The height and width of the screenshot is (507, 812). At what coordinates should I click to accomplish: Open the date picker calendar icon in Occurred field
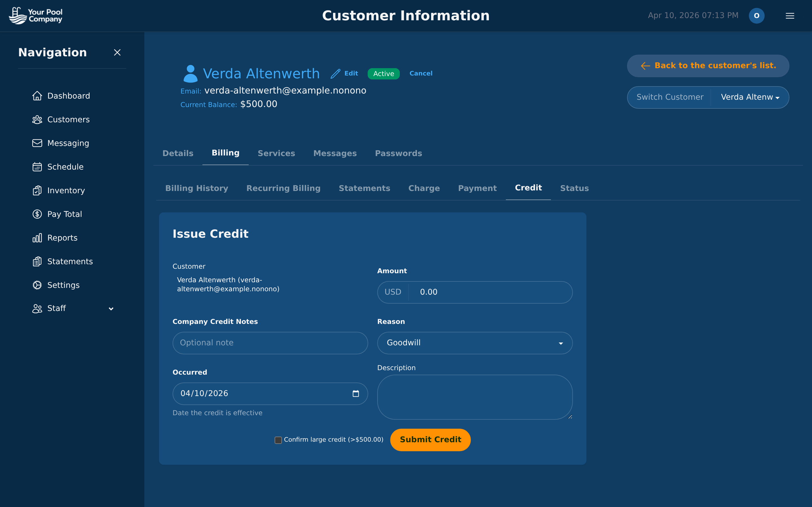pyautogui.click(x=356, y=393)
